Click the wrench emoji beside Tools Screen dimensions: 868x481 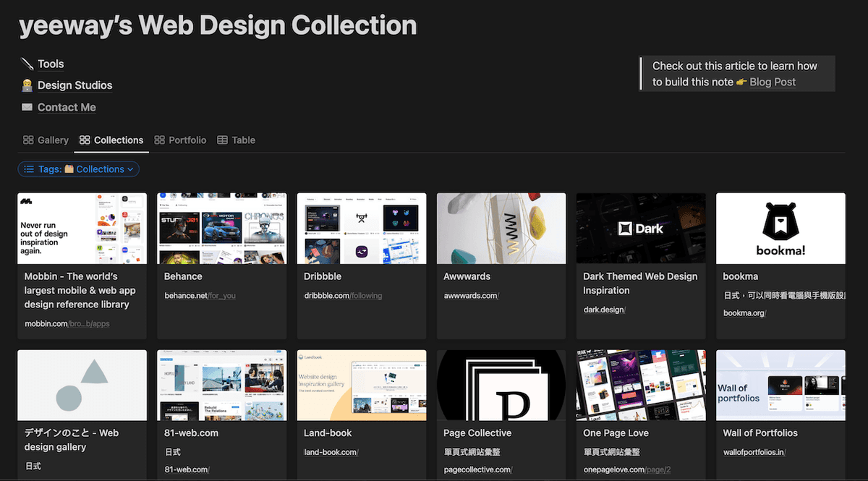click(27, 64)
